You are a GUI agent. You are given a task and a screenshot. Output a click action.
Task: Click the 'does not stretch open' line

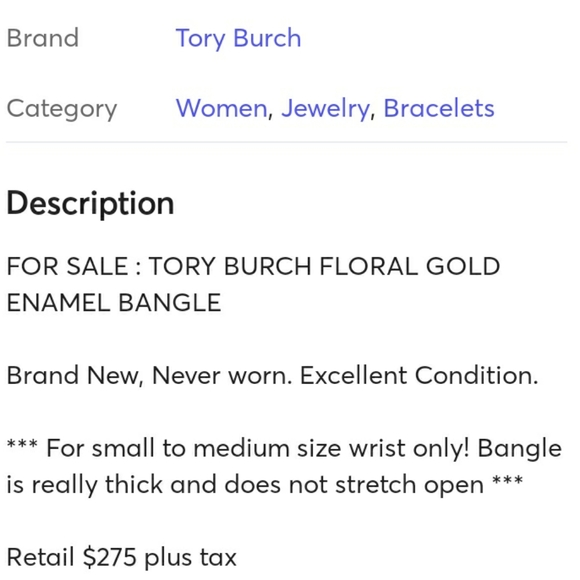(x=265, y=485)
